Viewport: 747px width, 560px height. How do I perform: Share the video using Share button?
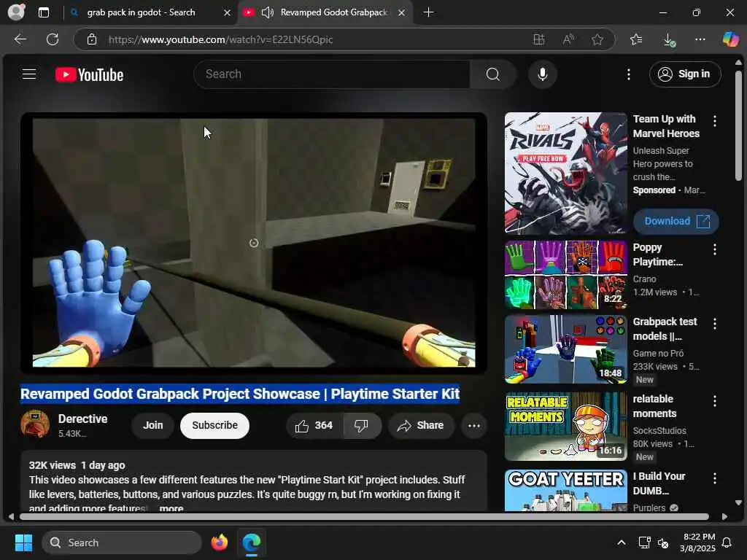[x=421, y=425]
